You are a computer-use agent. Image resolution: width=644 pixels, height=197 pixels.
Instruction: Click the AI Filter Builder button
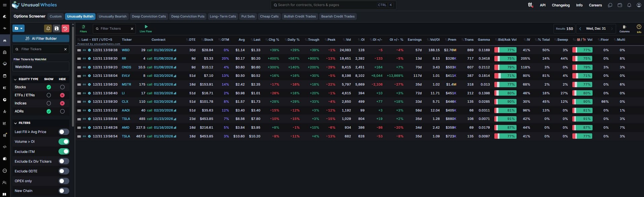pyautogui.click(x=41, y=38)
